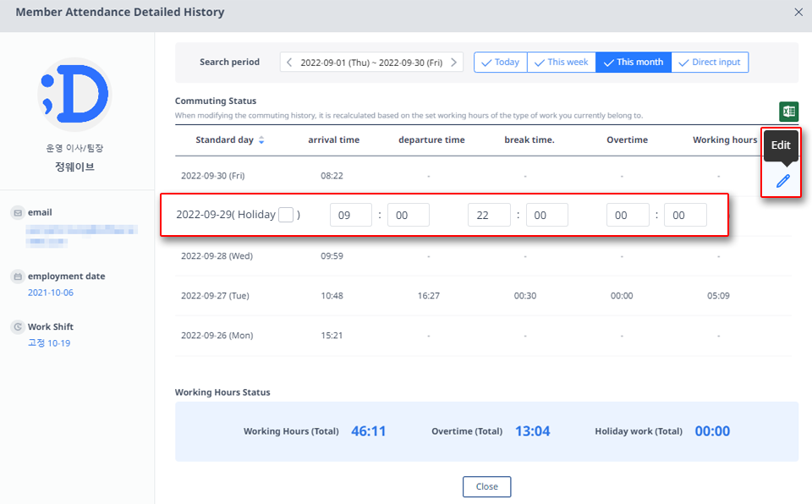
Task: Click arrival time 09:59
Action: 332,256
